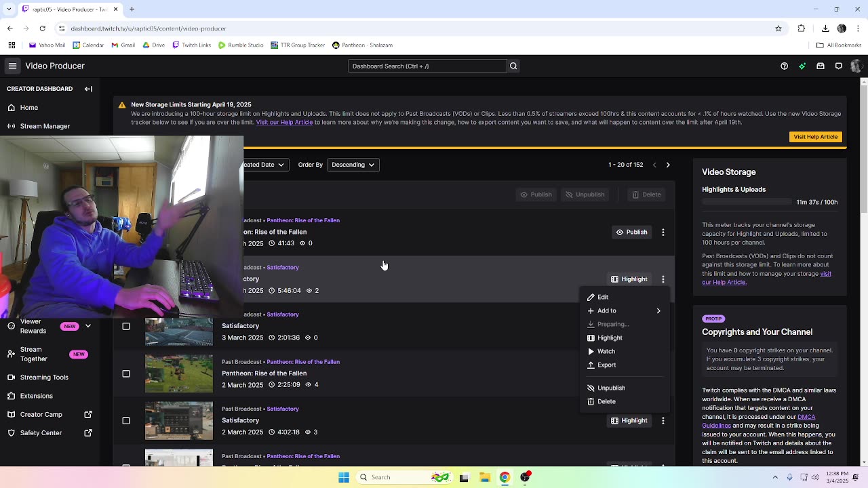Open options menu of 4:02:18 Satisfactory row
Image resolution: width=868 pixels, height=488 pixels.
click(x=663, y=420)
